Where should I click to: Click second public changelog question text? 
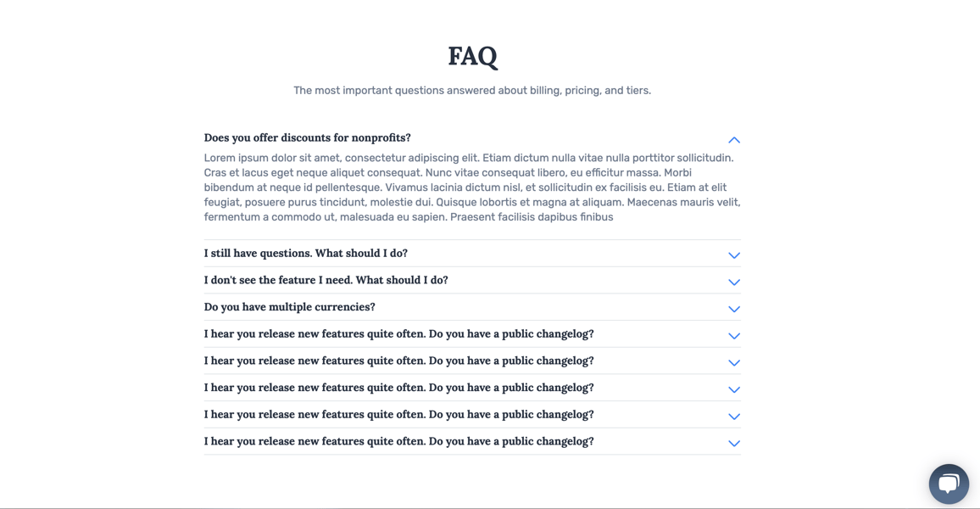coord(398,361)
